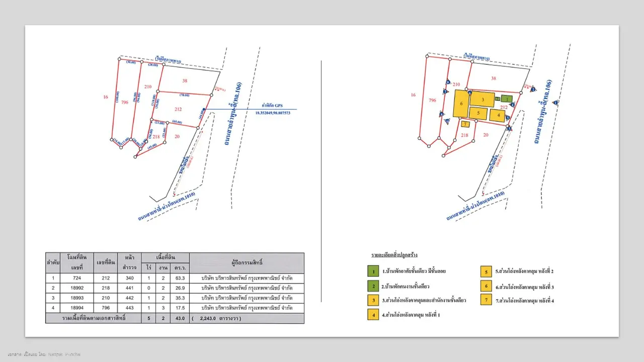The width and height of the screenshot is (644, 362).
Task: Click yellow legend swatch numbered 3
Action: tap(373, 301)
